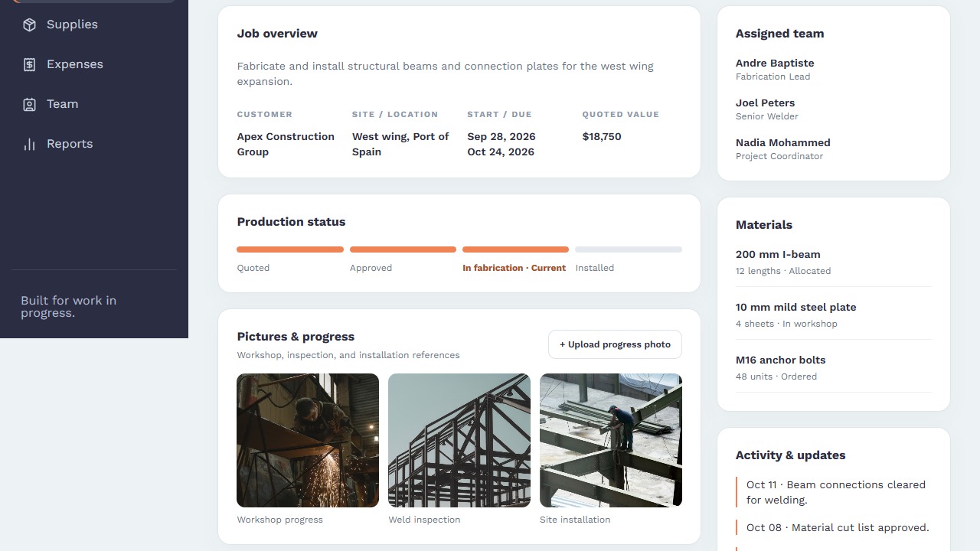Navigate to the Team page
Viewport: 980px width, 551px height.
94,104
